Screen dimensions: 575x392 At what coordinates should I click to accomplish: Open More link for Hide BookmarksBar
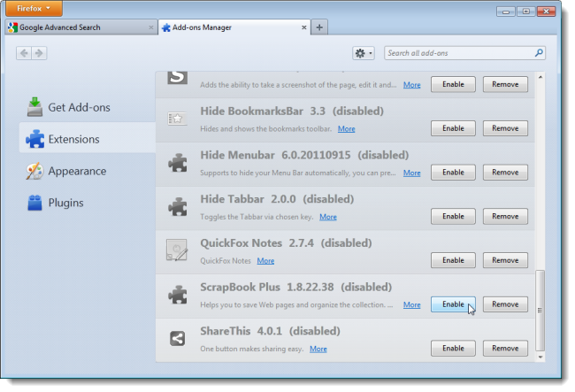[346, 129]
